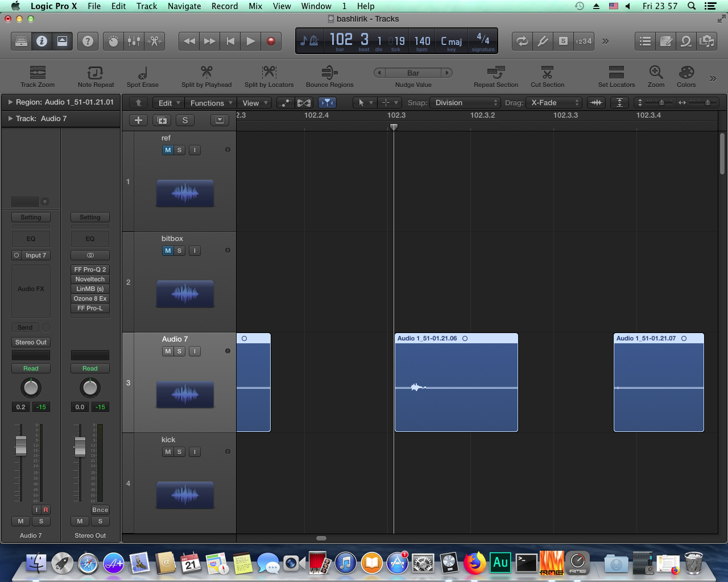The width and height of the screenshot is (728, 582).
Task: Solo the kick track
Action: click(x=180, y=452)
